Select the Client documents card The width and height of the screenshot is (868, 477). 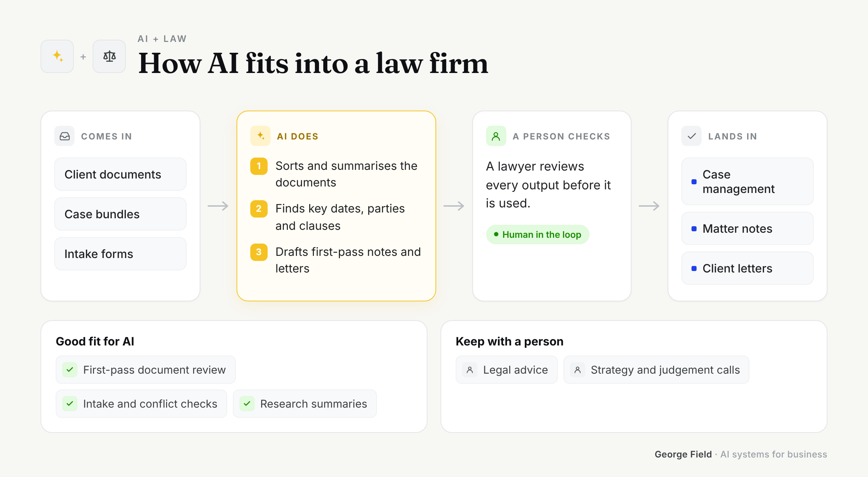pos(120,174)
